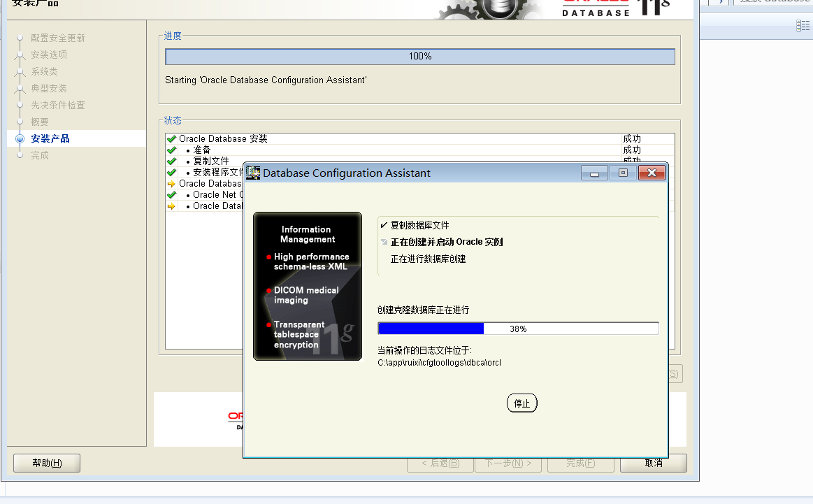Click the 停止 button in Database Configuration Assistant

tap(521, 403)
